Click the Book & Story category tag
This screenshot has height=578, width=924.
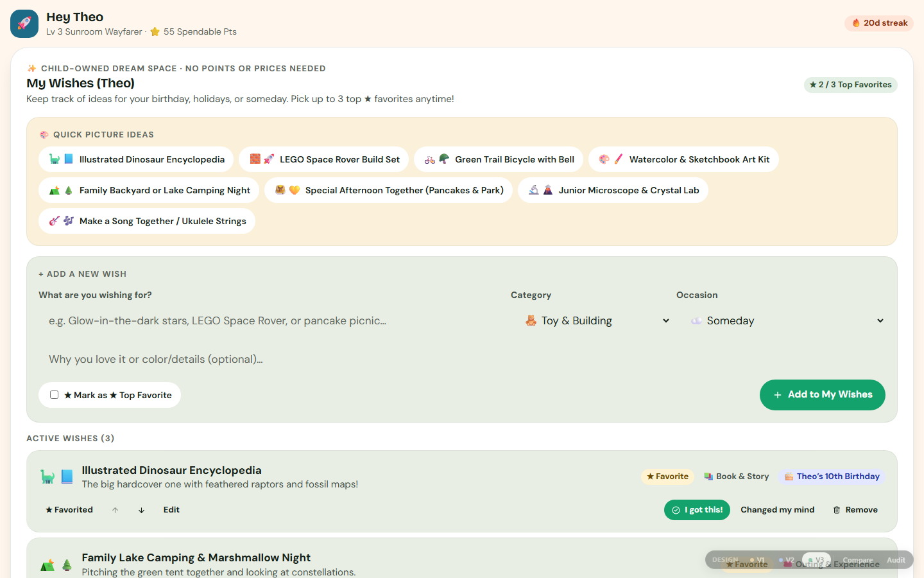[x=736, y=477]
